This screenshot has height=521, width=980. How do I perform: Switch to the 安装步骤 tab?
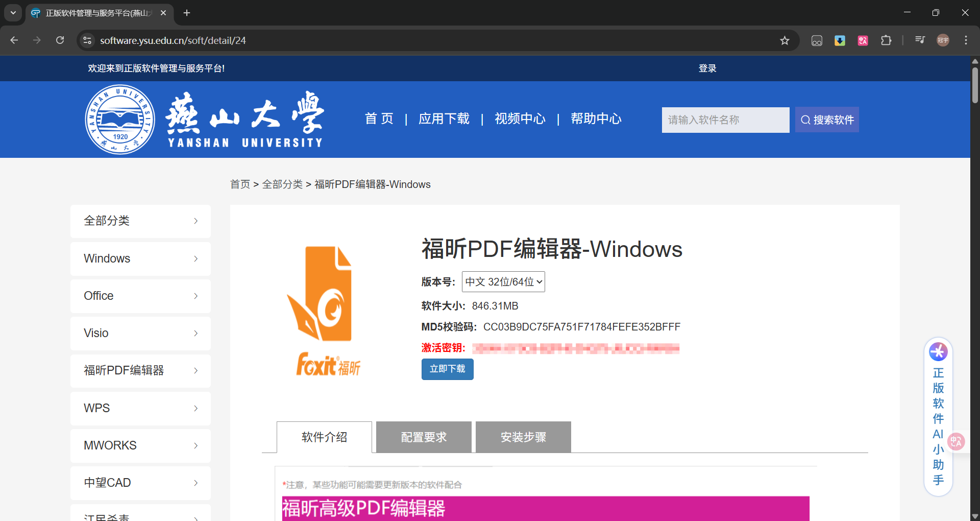point(523,437)
